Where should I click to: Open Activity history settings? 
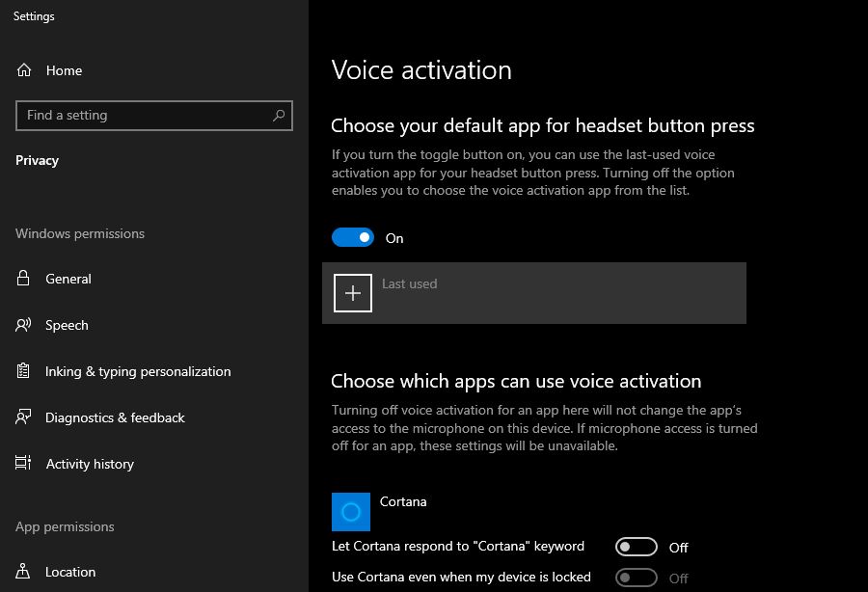(91, 464)
